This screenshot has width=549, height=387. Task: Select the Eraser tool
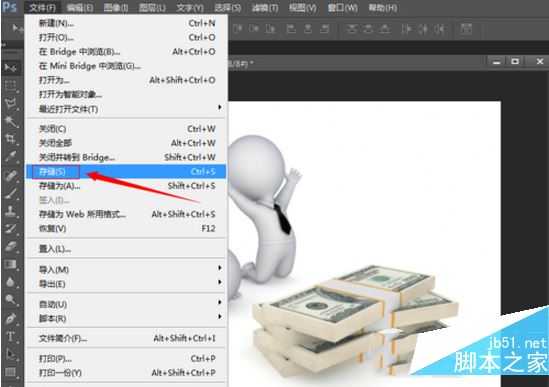(11, 247)
